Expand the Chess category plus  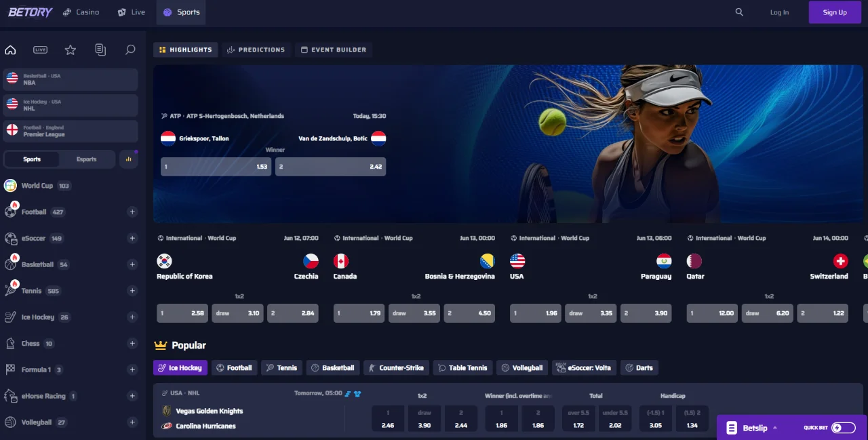pyautogui.click(x=132, y=343)
